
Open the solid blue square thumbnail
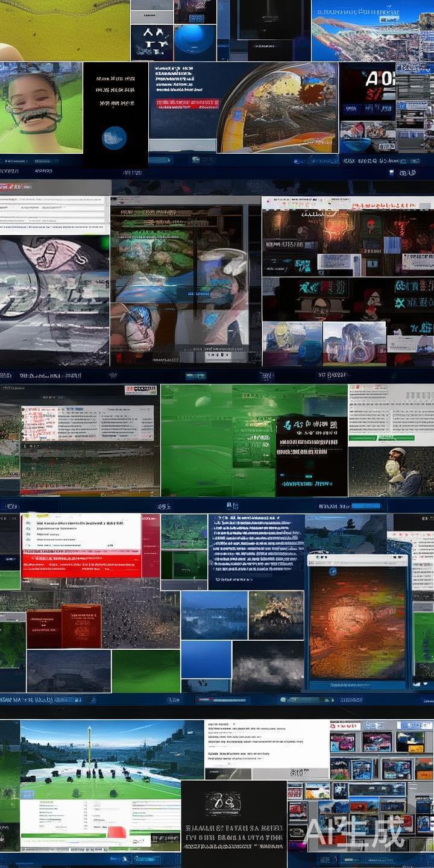pos(206,659)
